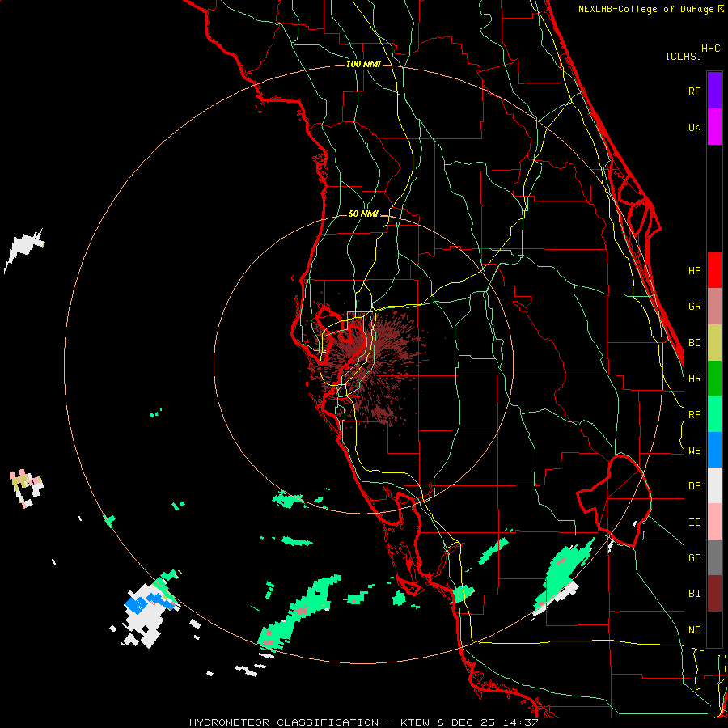Click the brown BI legend swatch
The height and width of the screenshot is (728, 728).
click(714, 594)
